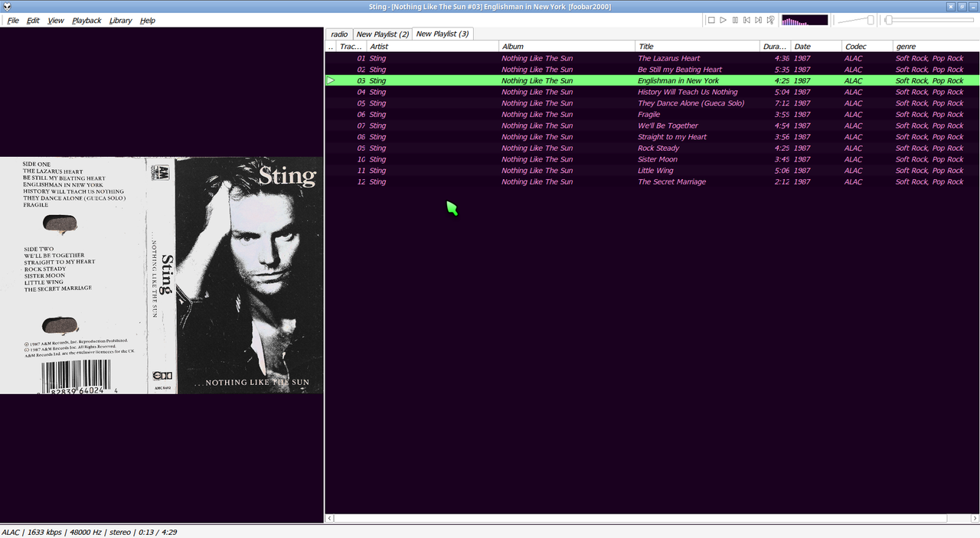The image size is (980, 538).
Task: Select track The Secret Marriage
Action: pos(652,182)
